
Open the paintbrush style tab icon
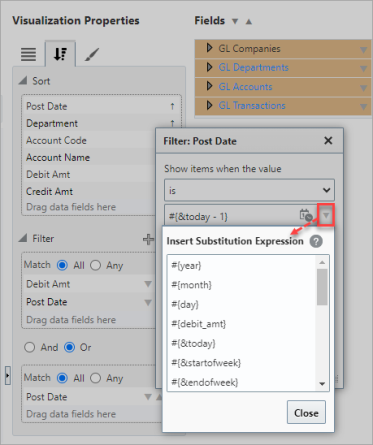click(92, 54)
